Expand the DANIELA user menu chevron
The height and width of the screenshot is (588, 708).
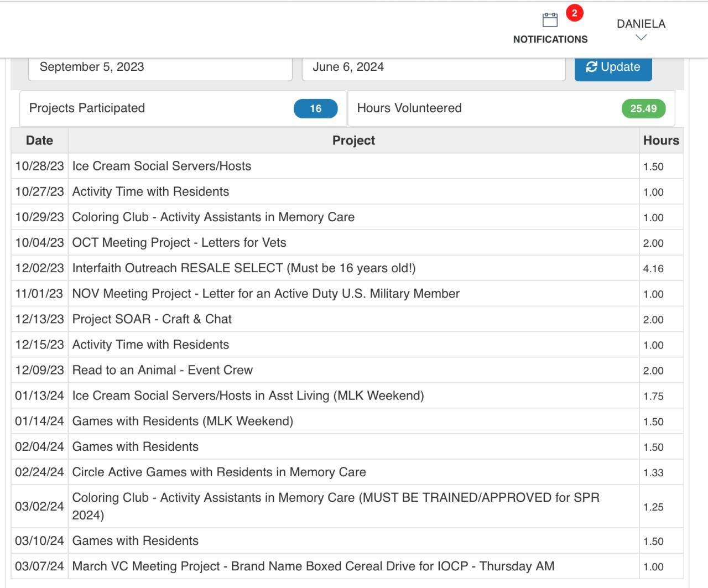641,38
